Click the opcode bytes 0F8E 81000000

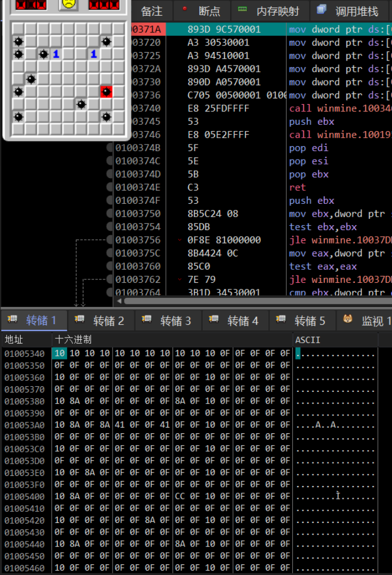[224, 240]
